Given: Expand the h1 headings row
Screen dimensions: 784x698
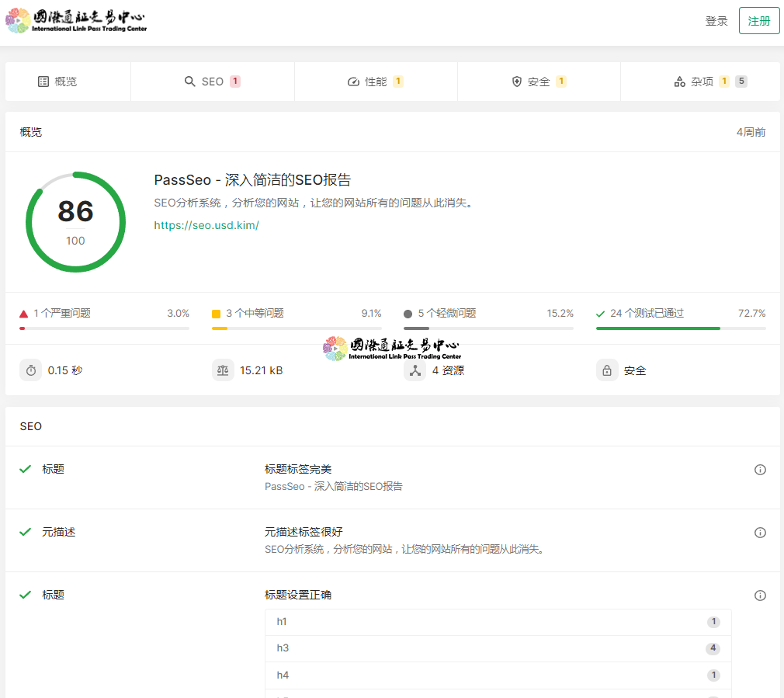Looking at the screenshot, I should [498, 622].
